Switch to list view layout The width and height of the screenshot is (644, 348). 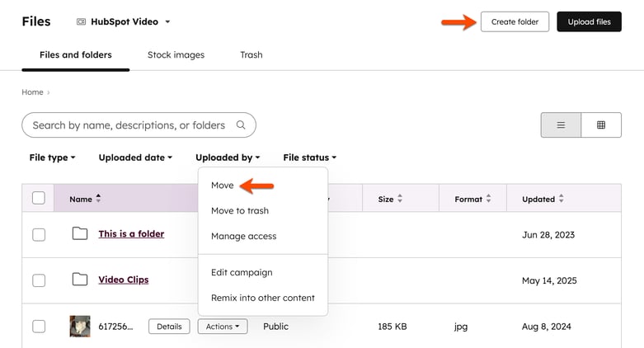coord(561,125)
